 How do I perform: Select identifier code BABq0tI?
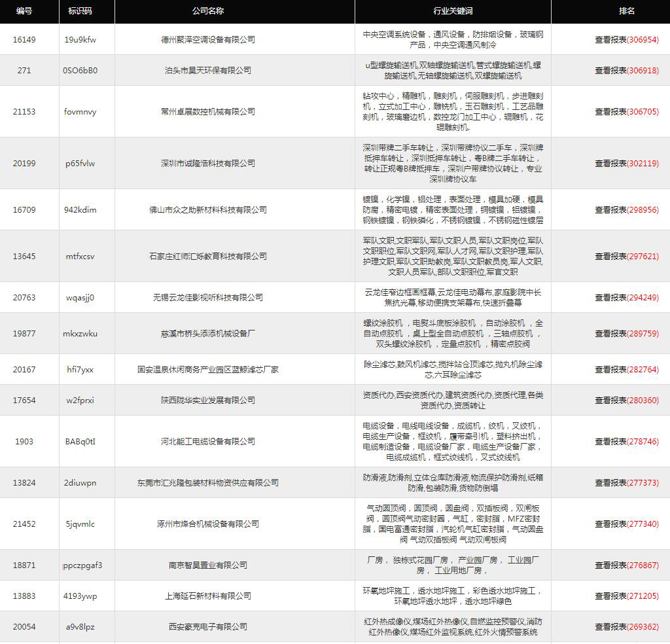80,441
